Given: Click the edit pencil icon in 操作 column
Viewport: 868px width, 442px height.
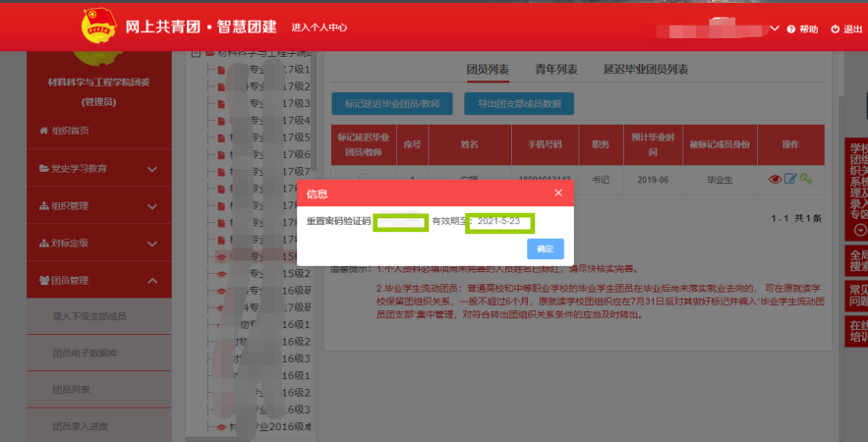Looking at the screenshot, I should point(790,179).
